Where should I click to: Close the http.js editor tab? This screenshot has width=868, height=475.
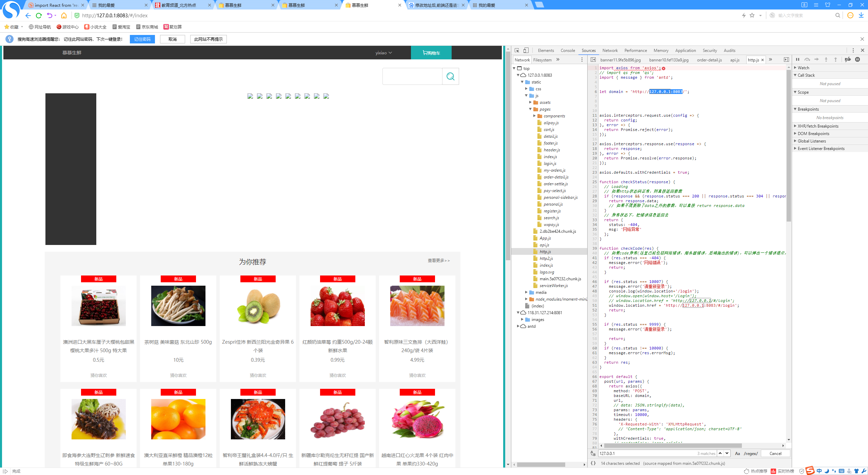tap(763, 60)
